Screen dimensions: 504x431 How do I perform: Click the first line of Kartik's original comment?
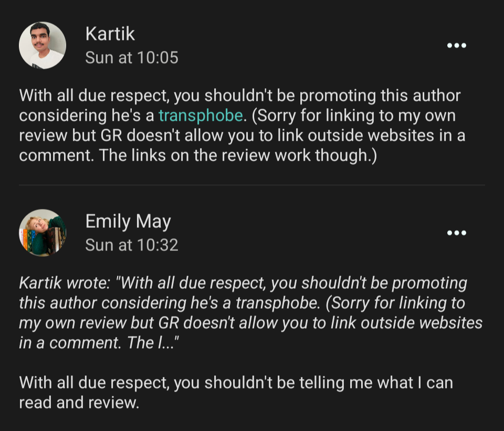point(239,96)
